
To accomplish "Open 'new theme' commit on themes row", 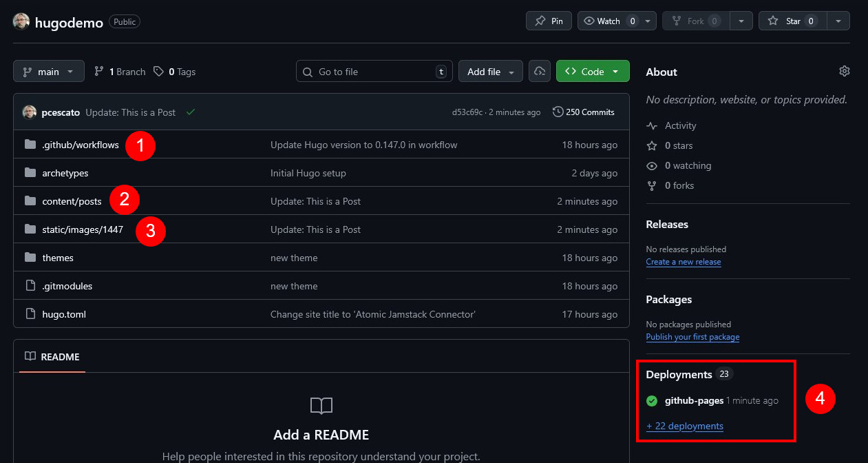I will click(x=294, y=258).
